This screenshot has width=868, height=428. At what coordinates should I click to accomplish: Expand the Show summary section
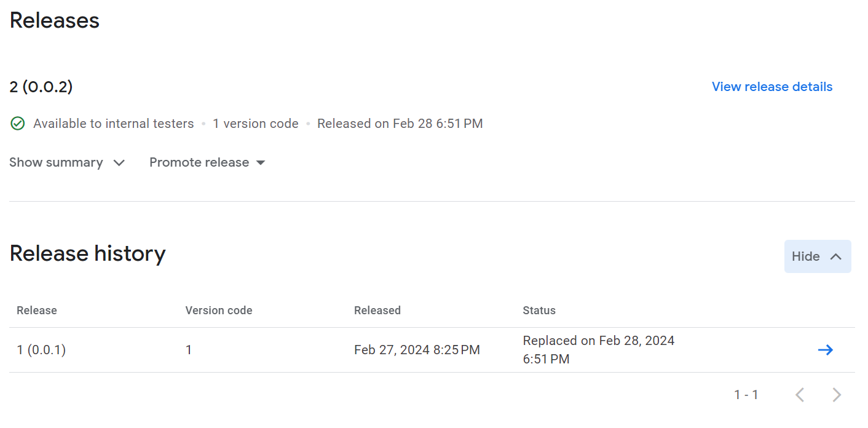pos(67,162)
